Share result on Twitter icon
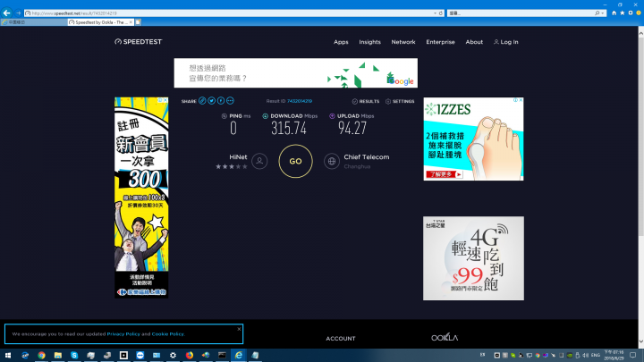 (x=211, y=100)
